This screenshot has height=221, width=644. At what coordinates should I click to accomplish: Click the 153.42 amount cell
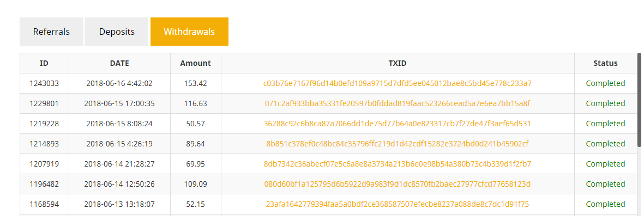[x=195, y=83]
